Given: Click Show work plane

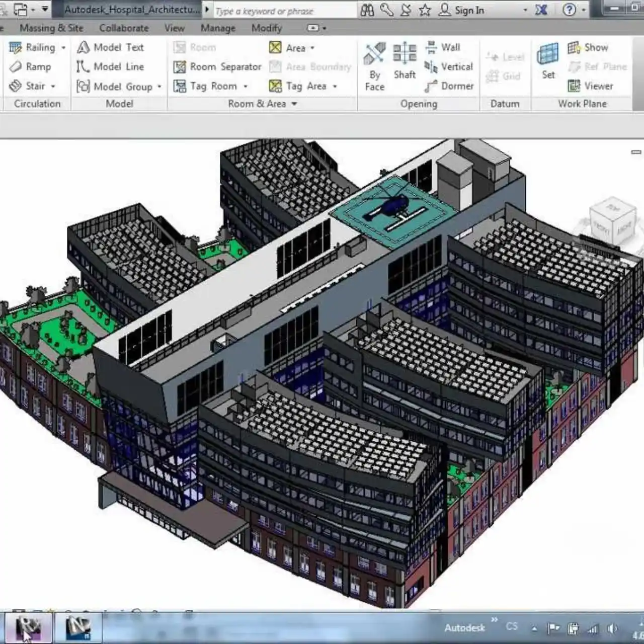Looking at the screenshot, I should 588,47.
